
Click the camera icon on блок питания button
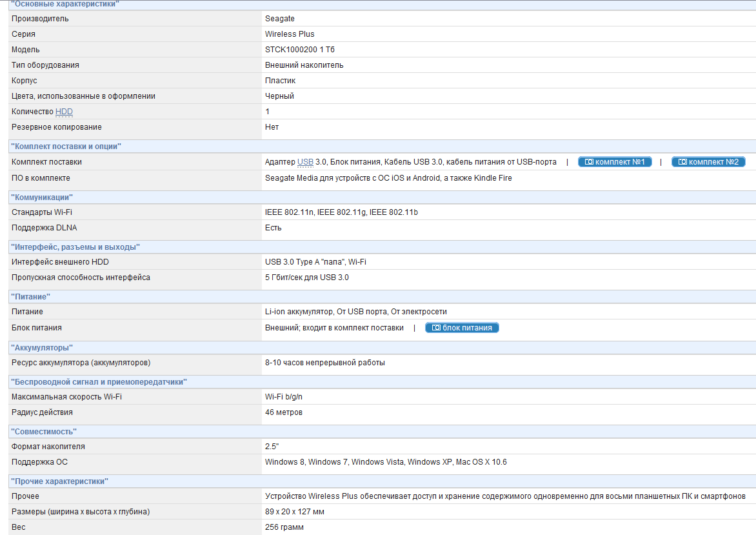(x=436, y=328)
